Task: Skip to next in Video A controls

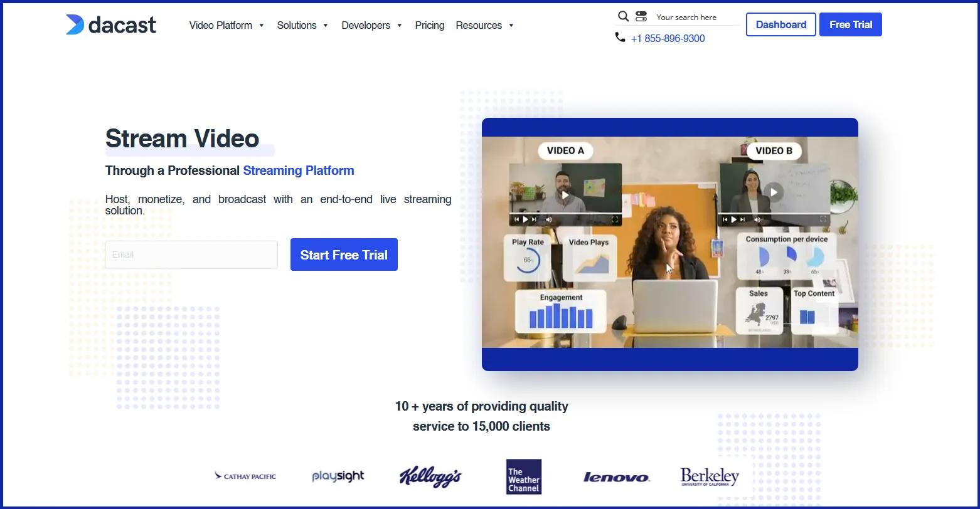Action: point(534,219)
